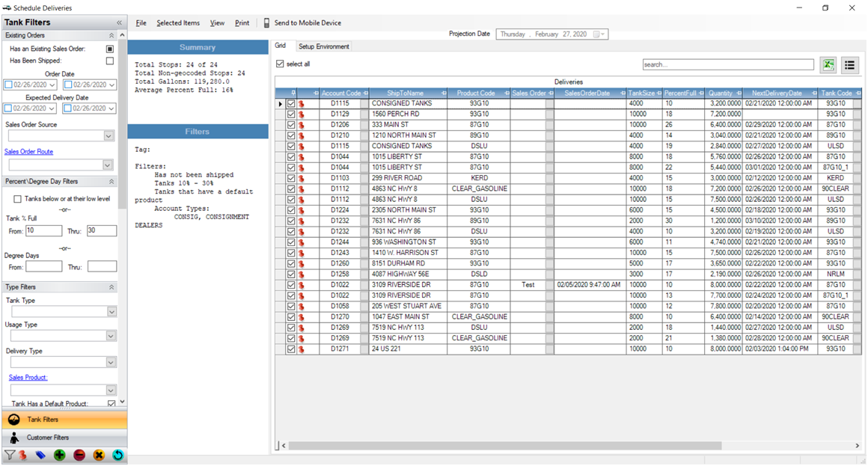Uncheck the row checkbox for D1129
868x466 pixels.
pos(291,114)
